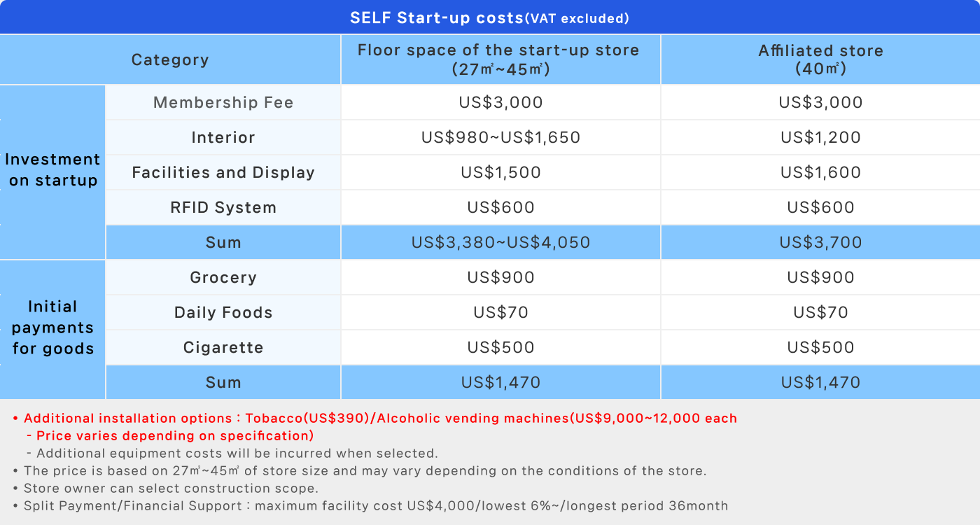Select the Initial payments for goods cell
The image size is (980, 525).
pos(52,330)
